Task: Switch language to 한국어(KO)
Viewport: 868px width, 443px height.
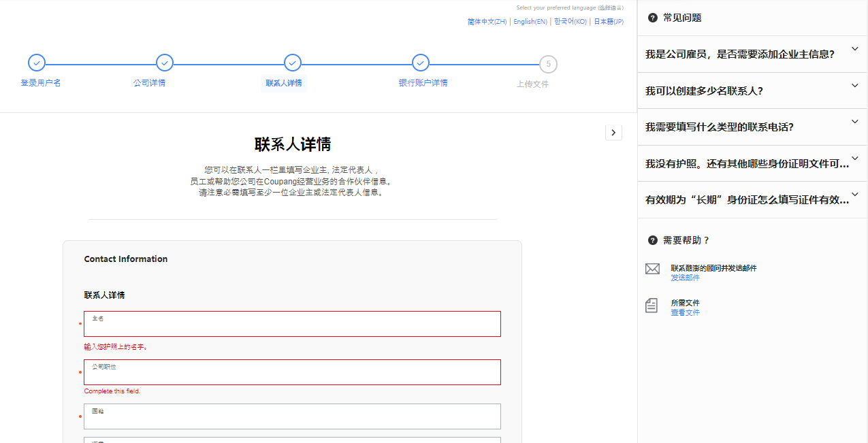Action: [569, 21]
